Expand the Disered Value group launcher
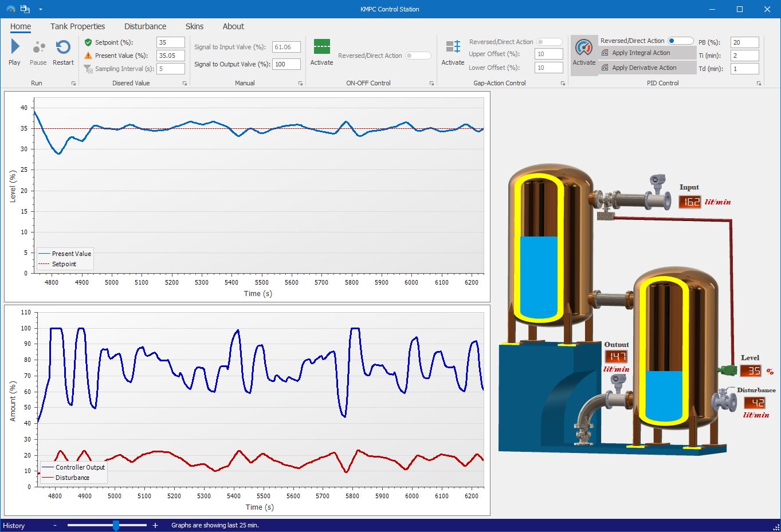Screen dimensions: 781x532 click(x=185, y=84)
